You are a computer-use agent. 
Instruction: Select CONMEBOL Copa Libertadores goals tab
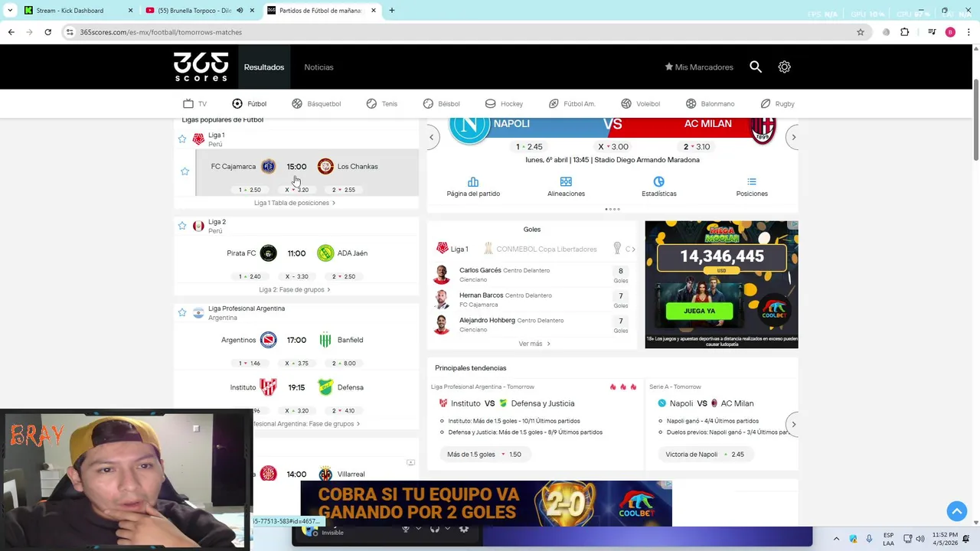coord(540,249)
